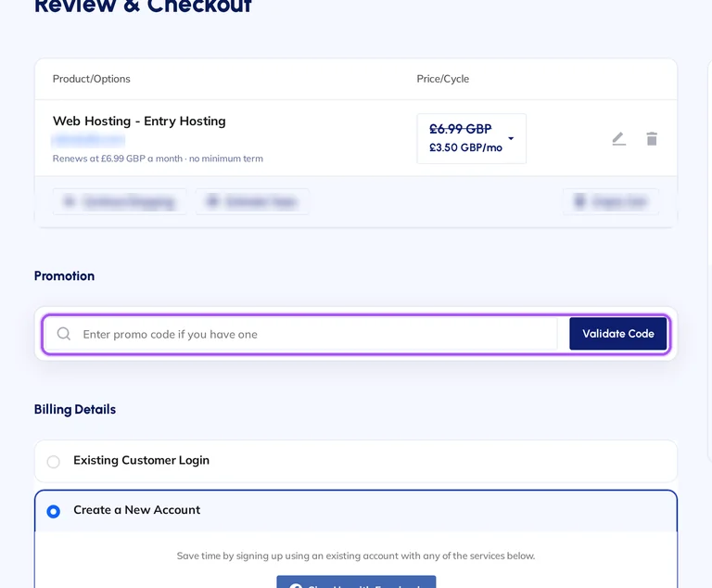Click the partially visible Facebook sign-up button

356,582
